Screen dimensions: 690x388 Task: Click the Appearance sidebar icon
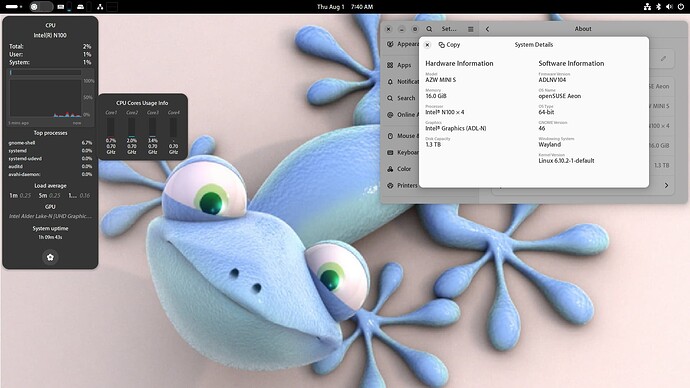(x=390, y=44)
